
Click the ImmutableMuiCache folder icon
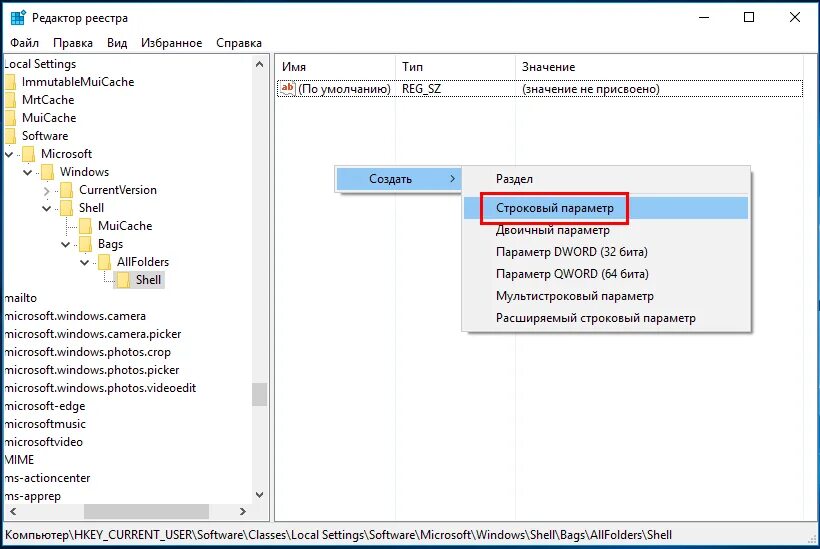pyautogui.click(x=10, y=82)
